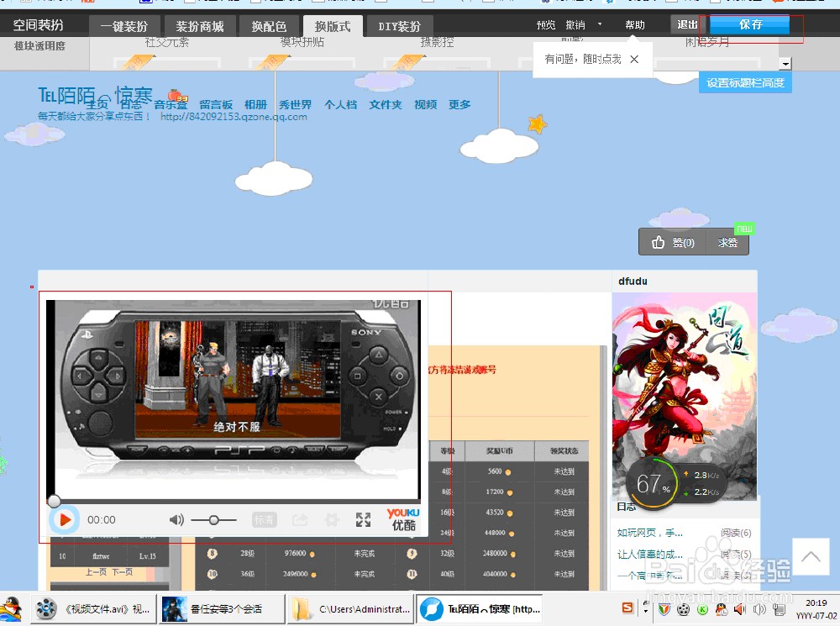Expand 更多 navigation menu
The height and width of the screenshot is (626, 840).
(x=459, y=104)
